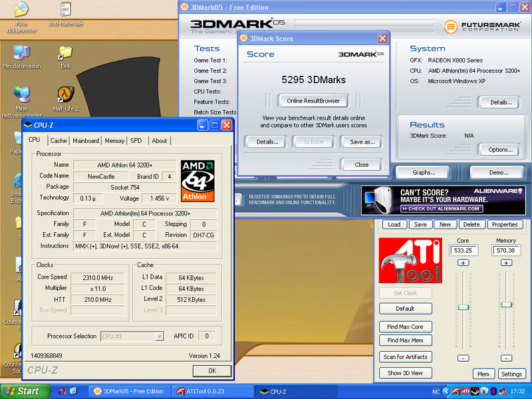Click the disconnected network tray icon
Viewport: 532px width, 399px height.
[x=503, y=392]
